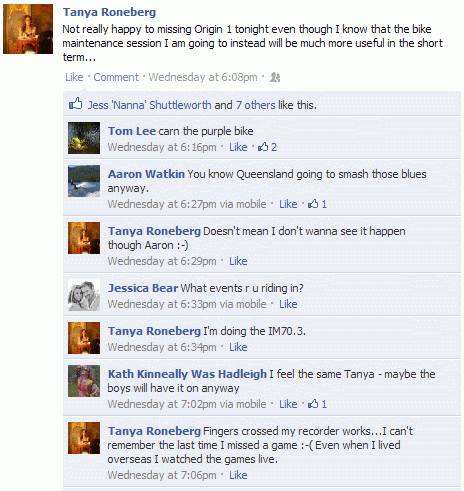Open Aaron Watkin's profile picture
This screenshot has height=491, width=464.
(x=84, y=181)
